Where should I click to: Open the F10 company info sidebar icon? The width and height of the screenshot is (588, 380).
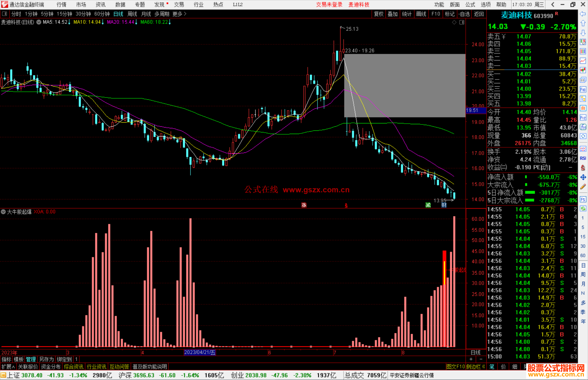[x=583, y=89]
